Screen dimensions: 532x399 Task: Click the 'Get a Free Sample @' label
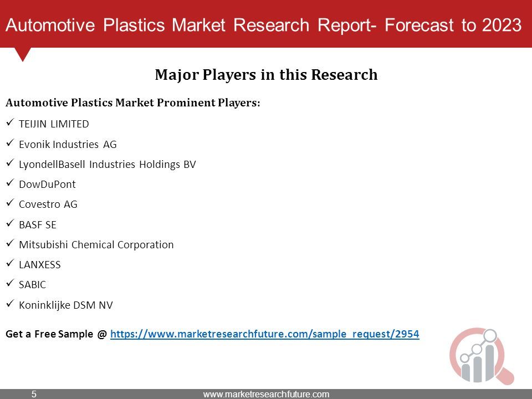pyautogui.click(x=57, y=334)
